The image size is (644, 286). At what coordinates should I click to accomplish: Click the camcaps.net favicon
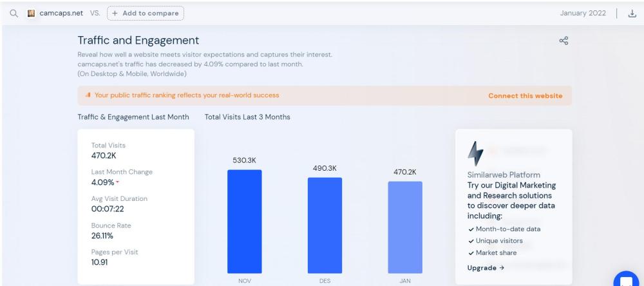click(30, 13)
